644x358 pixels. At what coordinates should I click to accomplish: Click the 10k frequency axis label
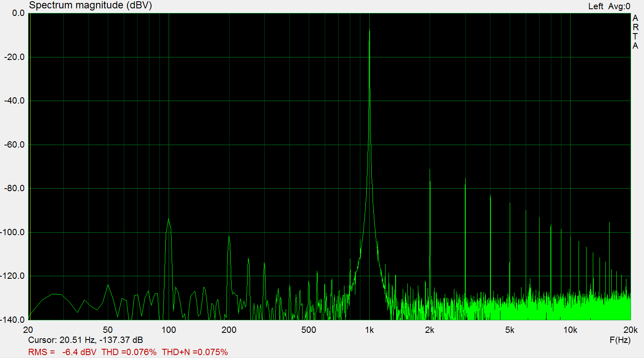(570, 330)
